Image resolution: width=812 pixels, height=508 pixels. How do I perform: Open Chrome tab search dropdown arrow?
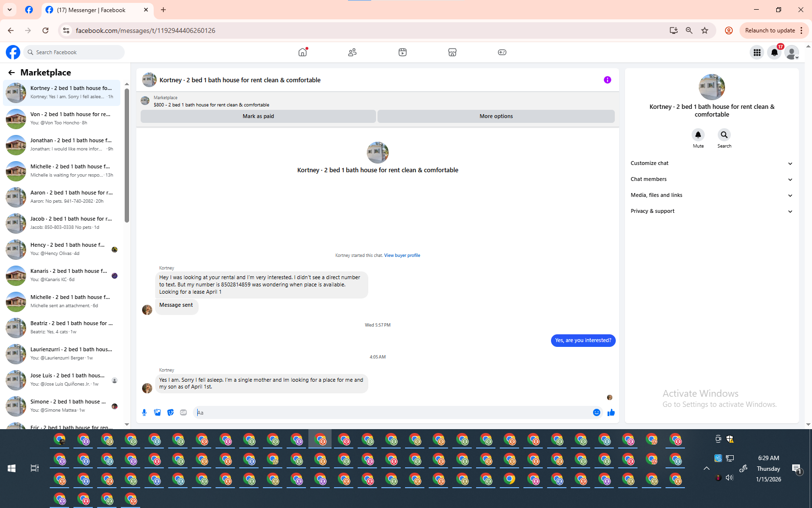tap(10, 10)
